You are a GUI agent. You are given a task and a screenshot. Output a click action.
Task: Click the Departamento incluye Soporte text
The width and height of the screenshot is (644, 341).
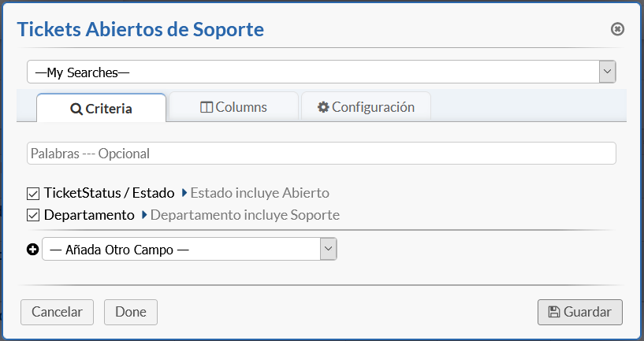click(x=245, y=215)
